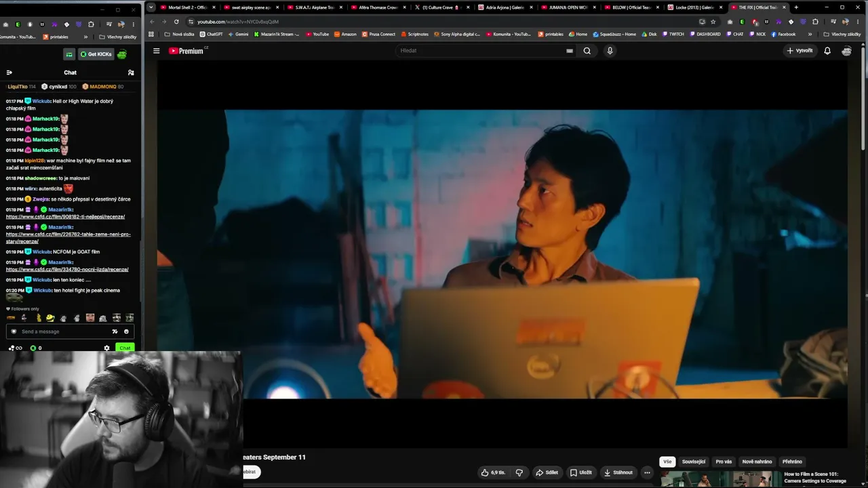Go to YouTube Premium home via logo

coord(186,51)
